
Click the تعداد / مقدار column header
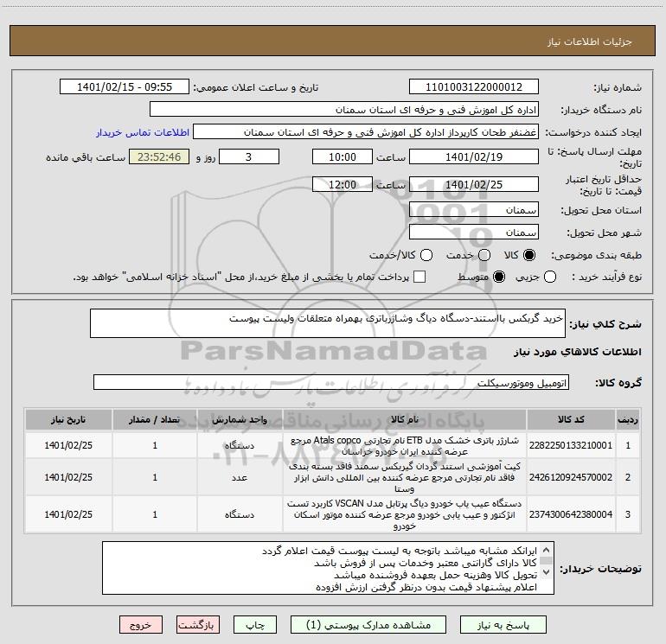(x=155, y=419)
